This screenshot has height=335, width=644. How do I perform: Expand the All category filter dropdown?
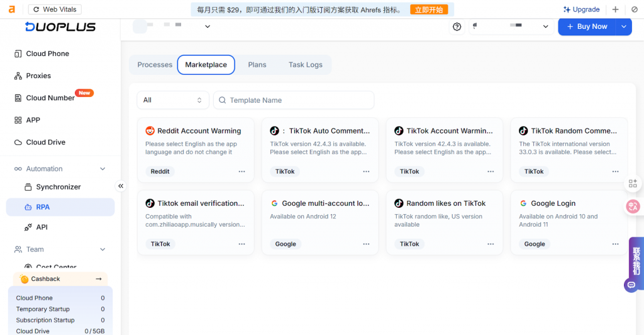[x=173, y=100]
